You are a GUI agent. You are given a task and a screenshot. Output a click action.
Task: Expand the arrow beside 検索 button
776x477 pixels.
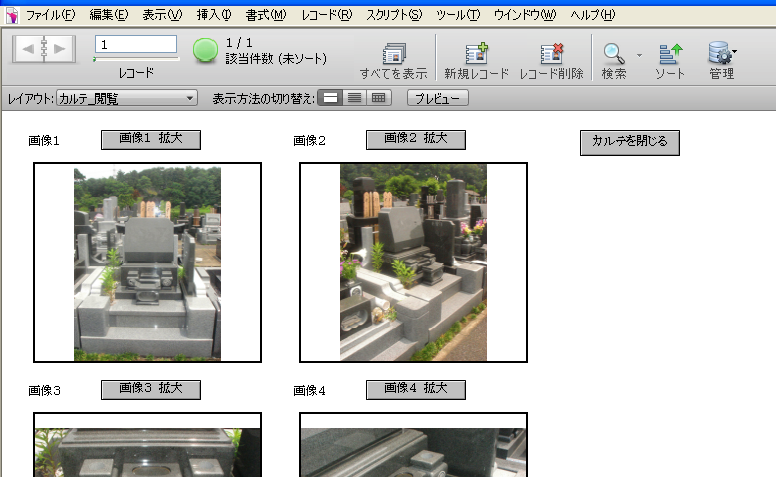(639, 54)
